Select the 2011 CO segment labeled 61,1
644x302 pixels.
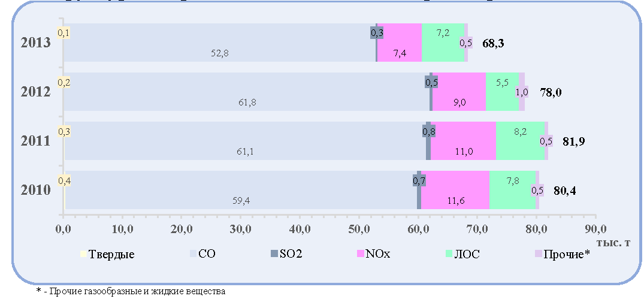coord(245,141)
